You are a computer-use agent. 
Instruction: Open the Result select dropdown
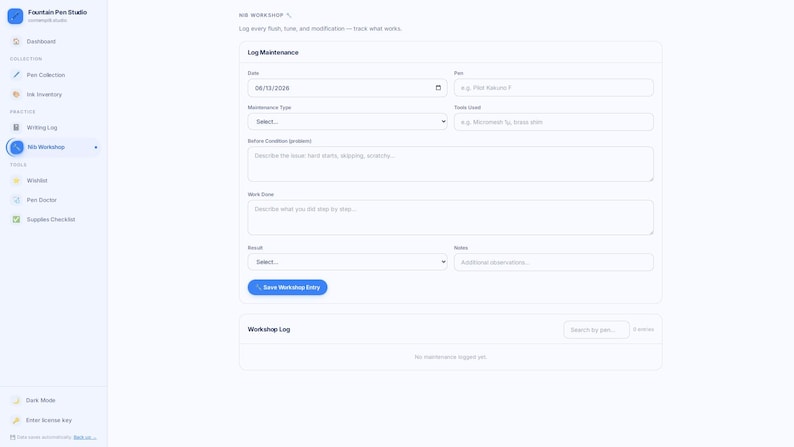pos(347,262)
